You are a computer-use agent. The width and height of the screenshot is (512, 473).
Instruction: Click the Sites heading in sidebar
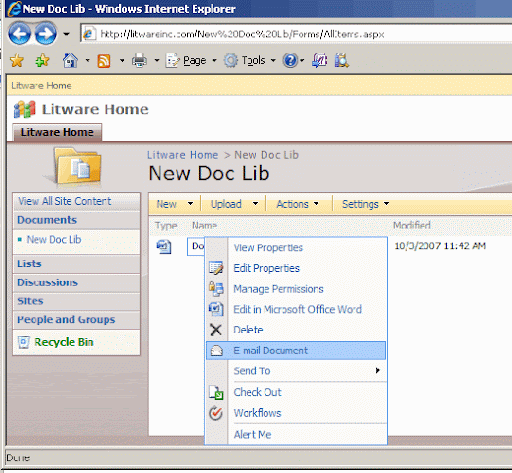(x=30, y=301)
